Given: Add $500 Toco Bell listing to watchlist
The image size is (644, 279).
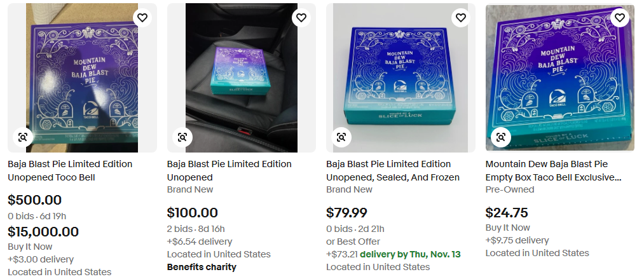Looking at the screenshot, I should coord(142,18).
